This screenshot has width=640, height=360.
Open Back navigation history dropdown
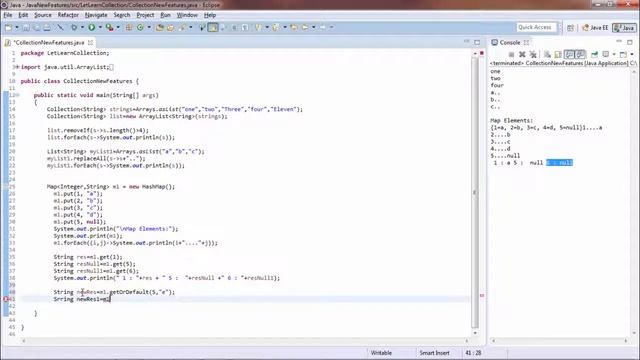point(313,27)
